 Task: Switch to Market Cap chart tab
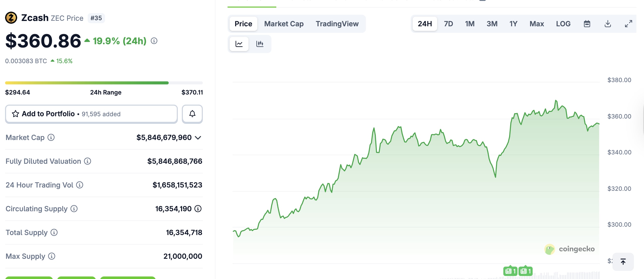[284, 24]
